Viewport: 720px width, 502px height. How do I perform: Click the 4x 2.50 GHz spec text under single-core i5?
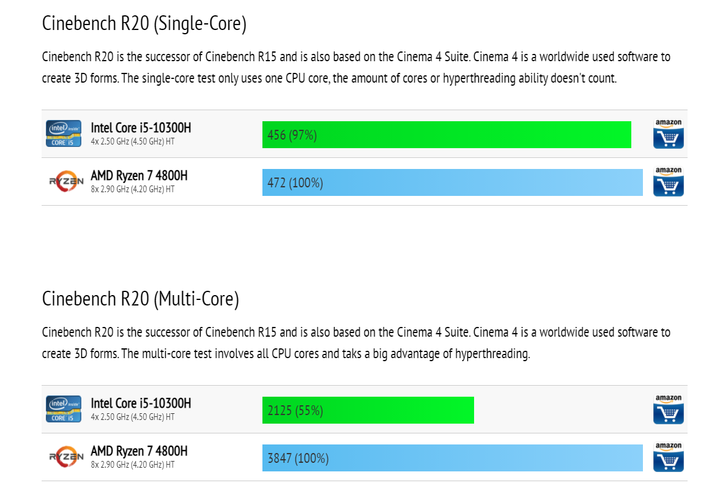[133, 141]
